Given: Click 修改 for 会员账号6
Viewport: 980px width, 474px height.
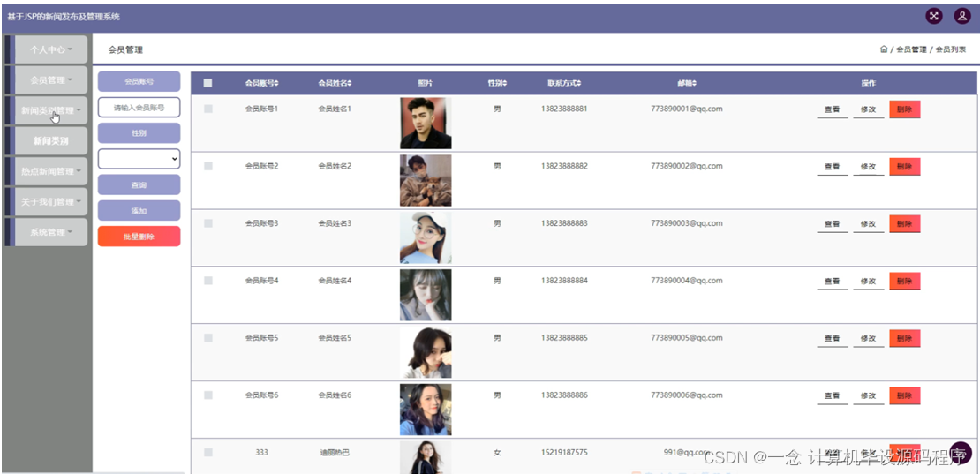Looking at the screenshot, I should pyautogui.click(x=869, y=396).
